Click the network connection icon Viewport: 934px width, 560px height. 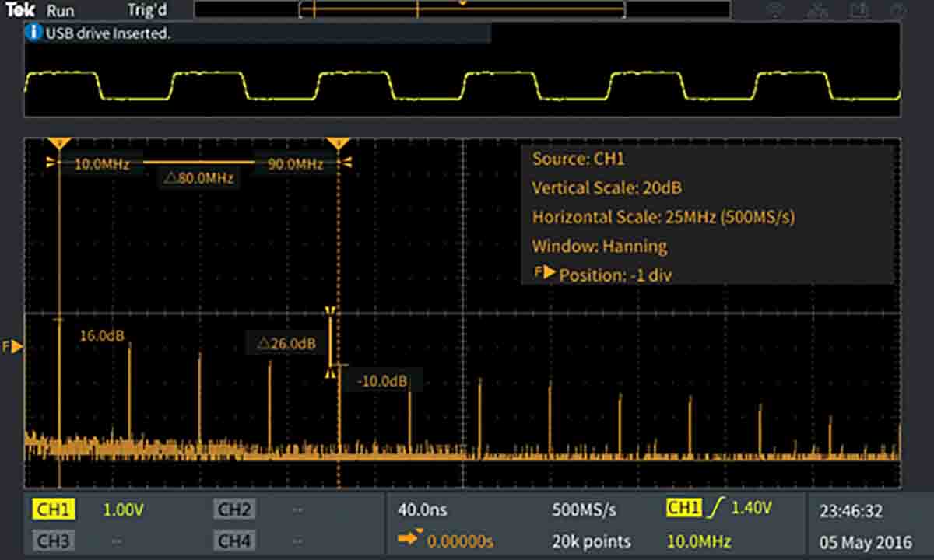(816, 10)
